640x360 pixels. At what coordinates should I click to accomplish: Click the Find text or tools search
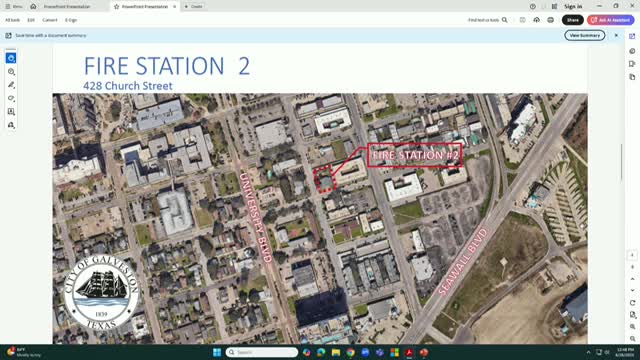pos(483,20)
